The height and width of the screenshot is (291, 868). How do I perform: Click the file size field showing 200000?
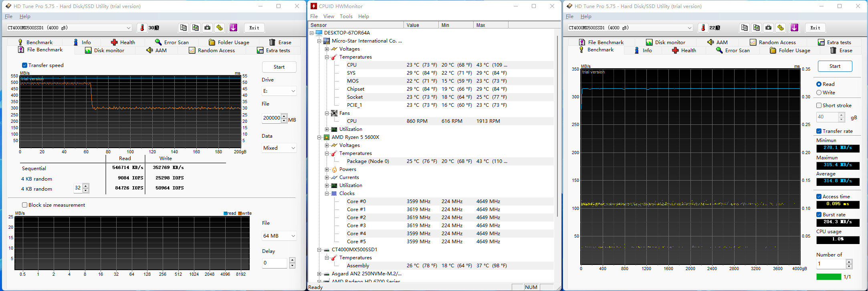(271, 118)
